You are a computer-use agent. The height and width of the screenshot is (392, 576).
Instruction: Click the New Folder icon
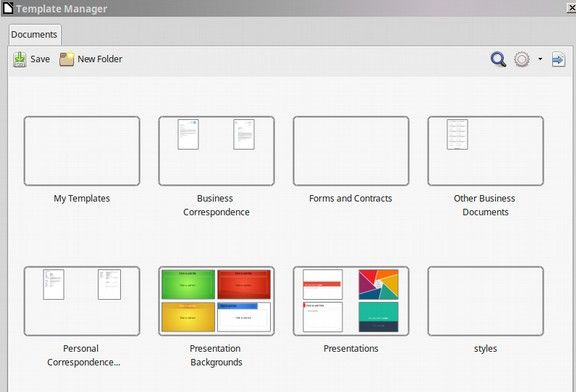66,59
